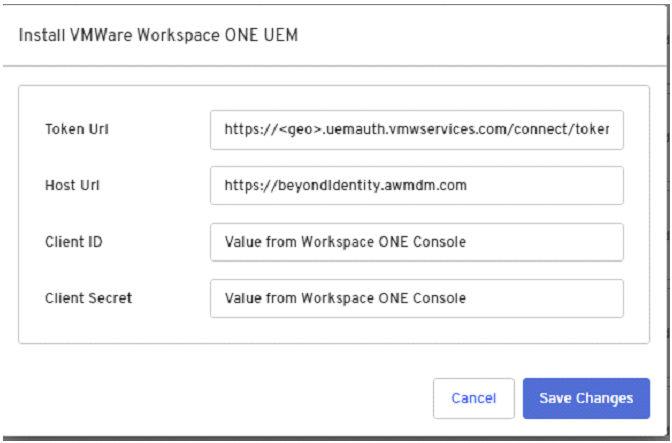
Task: Click the beyondidentity.awmdm.com URL text
Action: click(x=346, y=185)
